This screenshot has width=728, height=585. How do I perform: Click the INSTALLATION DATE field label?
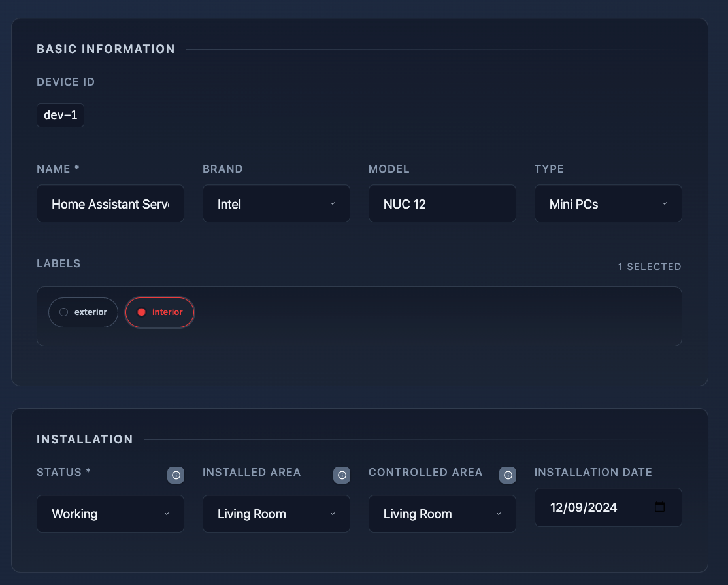coord(593,472)
